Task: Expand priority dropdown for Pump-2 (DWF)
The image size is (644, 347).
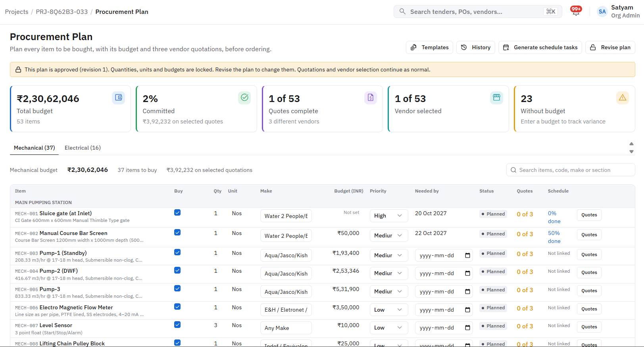Action: (x=388, y=273)
